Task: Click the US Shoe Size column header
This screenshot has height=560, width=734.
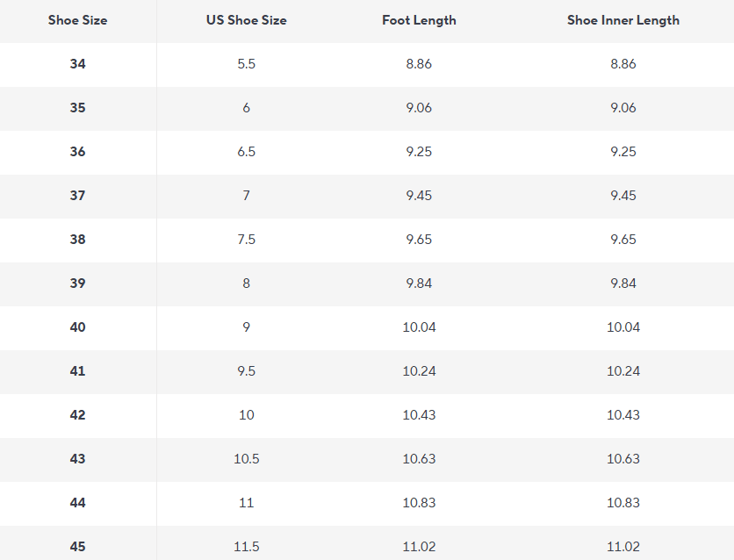Action: coord(246,20)
